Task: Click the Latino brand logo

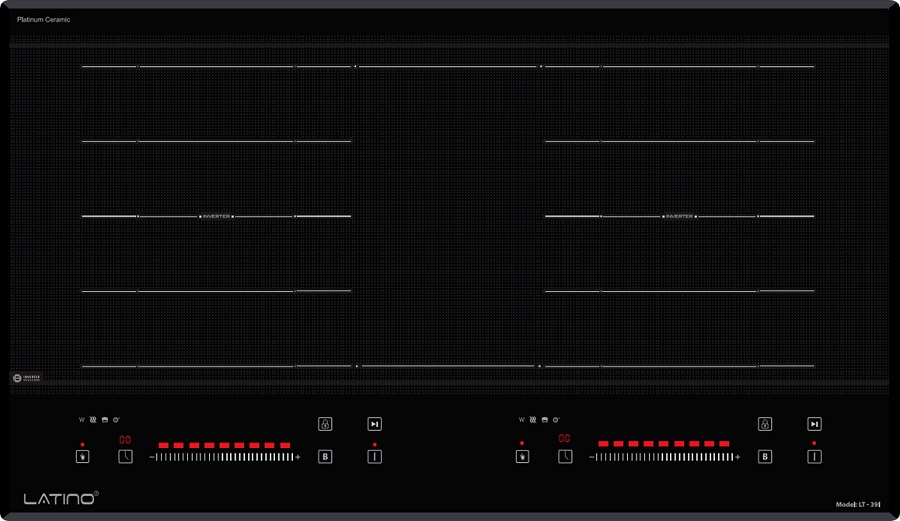Action: 61,498
